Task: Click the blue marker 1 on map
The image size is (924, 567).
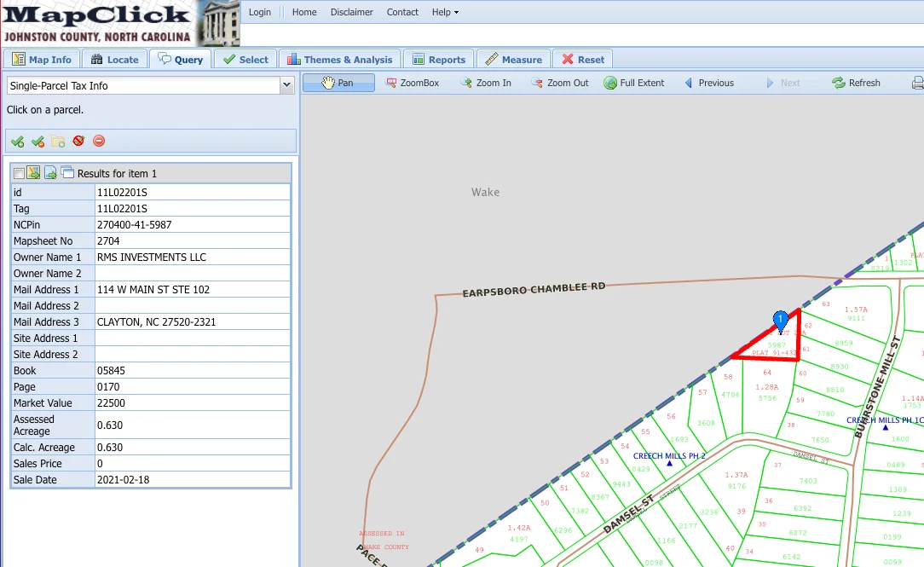Action: [780, 321]
